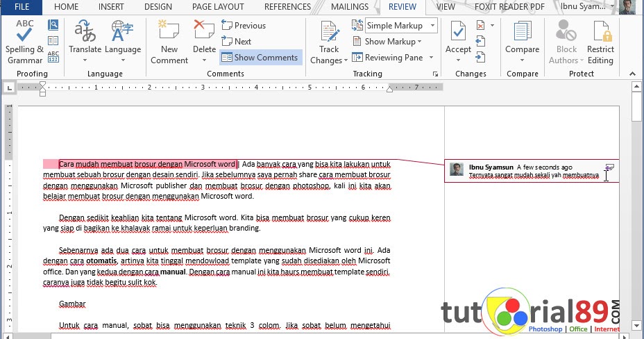Go to Previous Change icon
Screen dimensions: 644x339
click(480, 41)
